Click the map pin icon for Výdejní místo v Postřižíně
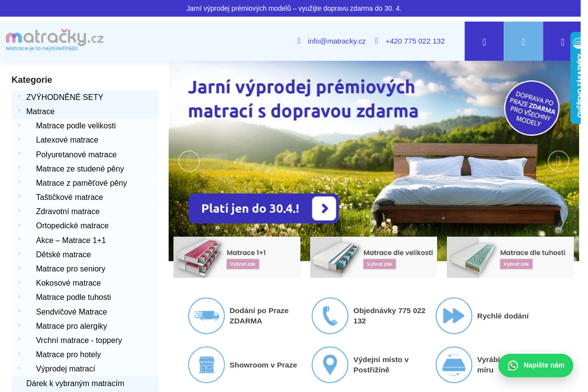 [330, 365]
